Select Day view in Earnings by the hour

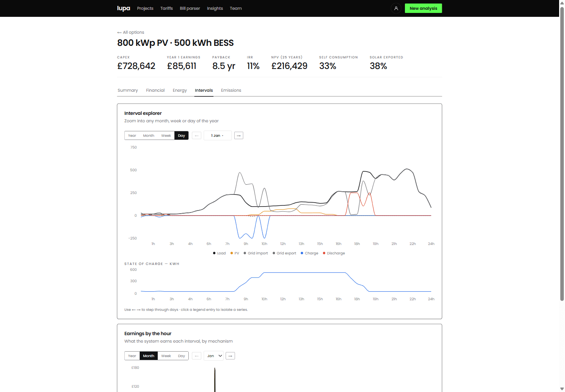click(x=181, y=356)
